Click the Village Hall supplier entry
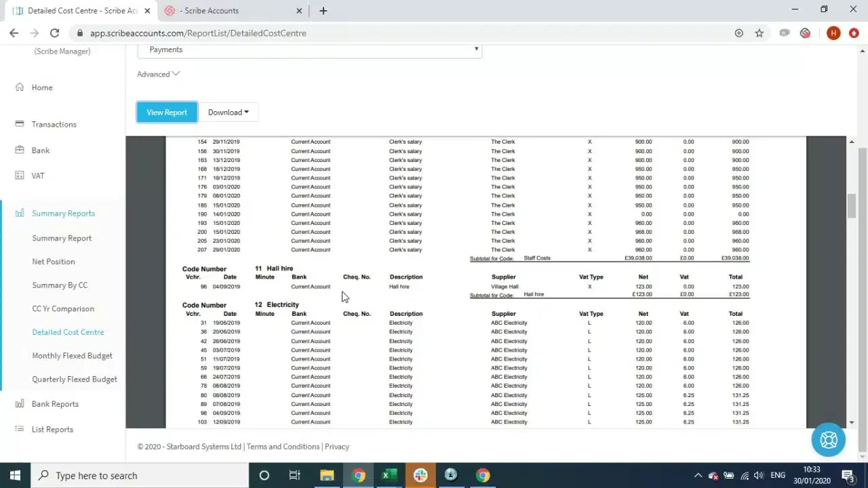This screenshot has width=868, height=488. (505, 287)
